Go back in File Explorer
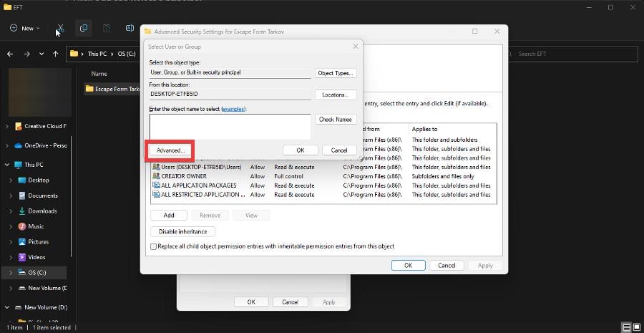The height and width of the screenshot is (333, 644). [10, 54]
